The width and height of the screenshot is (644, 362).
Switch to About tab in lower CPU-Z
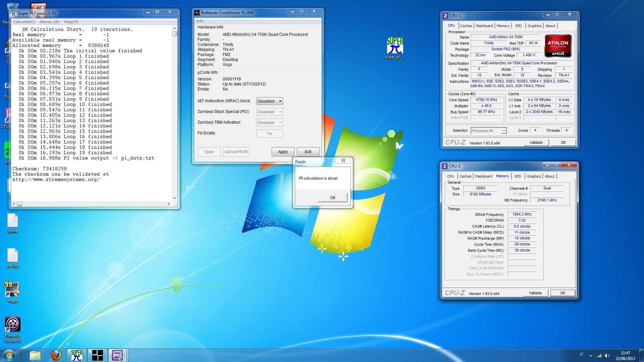[x=550, y=176]
